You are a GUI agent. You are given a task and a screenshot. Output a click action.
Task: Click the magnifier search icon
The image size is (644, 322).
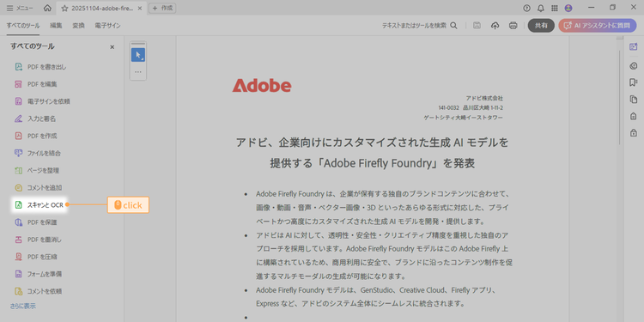point(454,26)
